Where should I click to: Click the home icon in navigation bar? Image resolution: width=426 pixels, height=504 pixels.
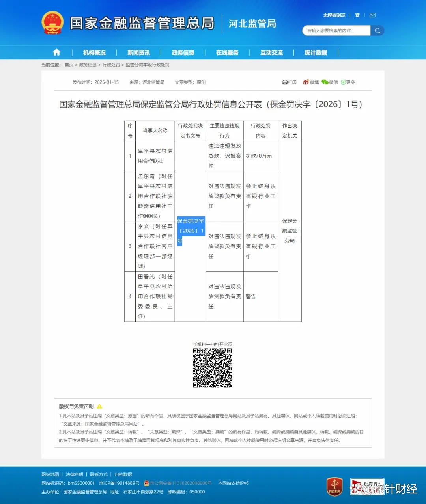pyautogui.click(x=56, y=52)
